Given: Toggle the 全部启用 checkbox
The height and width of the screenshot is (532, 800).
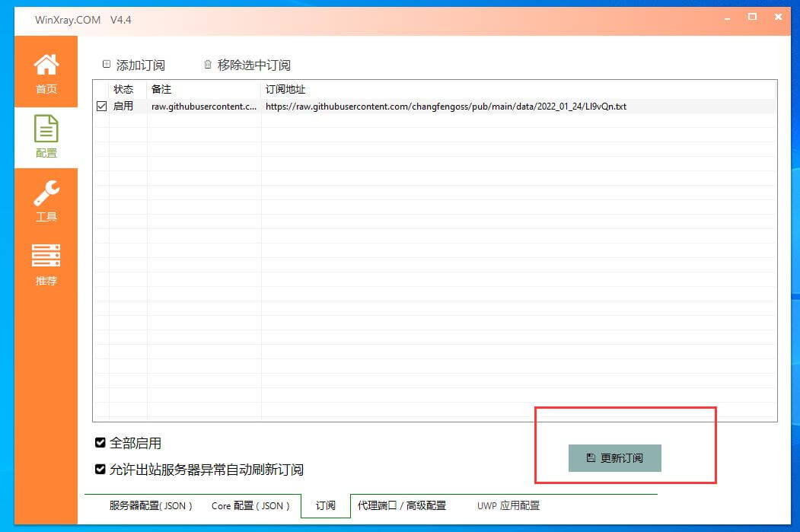Looking at the screenshot, I should pyautogui.click(x=100, y=443).
